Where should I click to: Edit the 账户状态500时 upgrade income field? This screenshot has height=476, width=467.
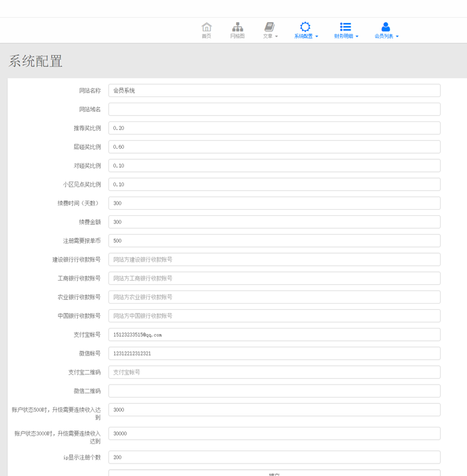coord(275,410)
